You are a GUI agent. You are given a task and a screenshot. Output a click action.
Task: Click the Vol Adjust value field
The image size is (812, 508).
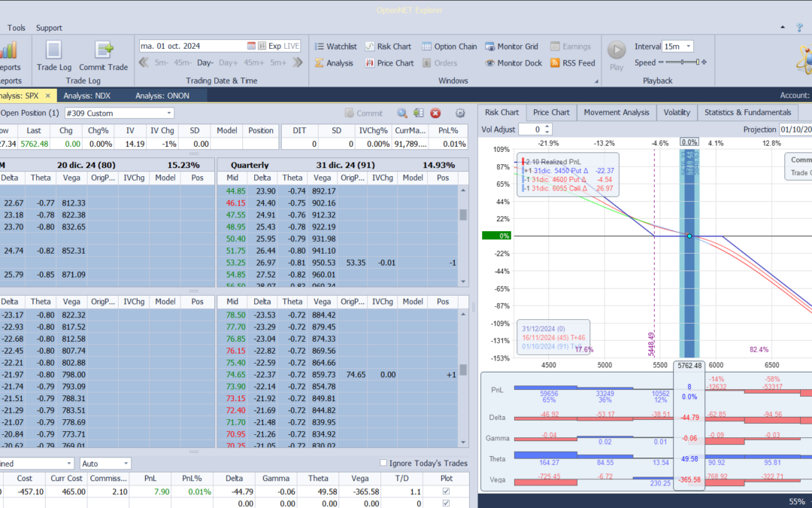[532, 129]
